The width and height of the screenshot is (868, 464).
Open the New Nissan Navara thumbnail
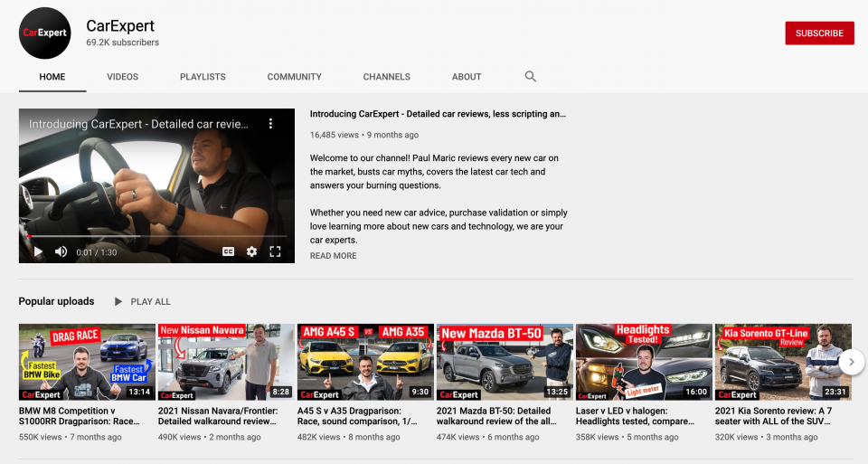tap(226, 362)
